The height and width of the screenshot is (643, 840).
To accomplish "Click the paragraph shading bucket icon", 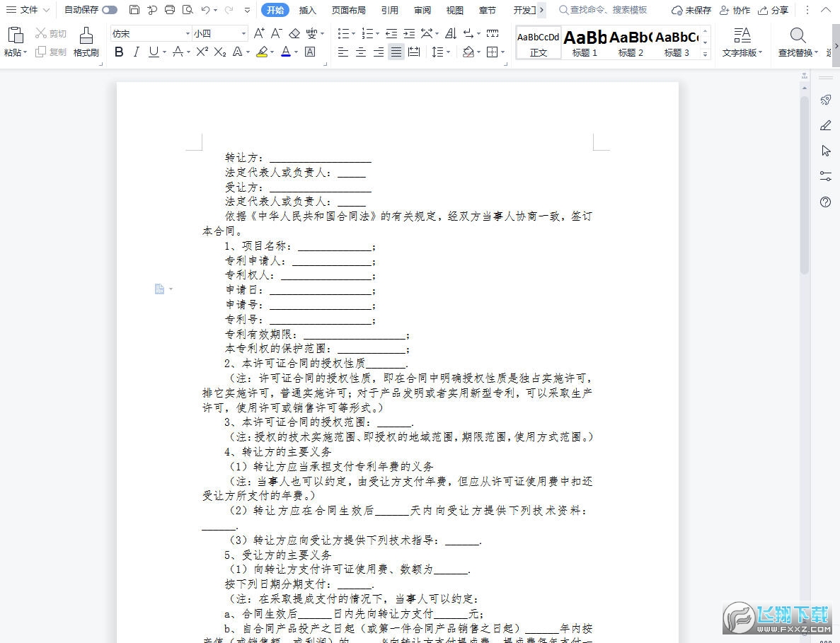I will point(468,52).
